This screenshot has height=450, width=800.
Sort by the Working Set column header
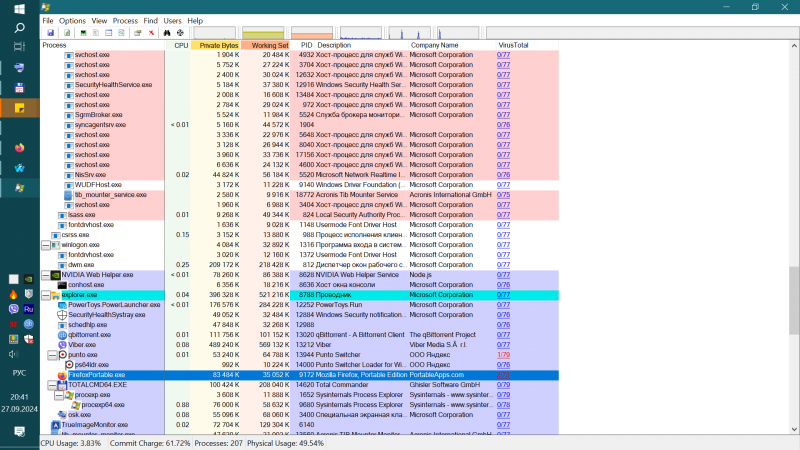click(x=266, y=45)
